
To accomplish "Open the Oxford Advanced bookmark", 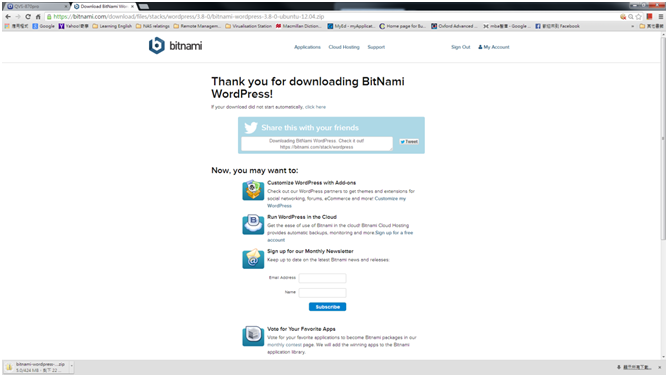I will (454, 26).
